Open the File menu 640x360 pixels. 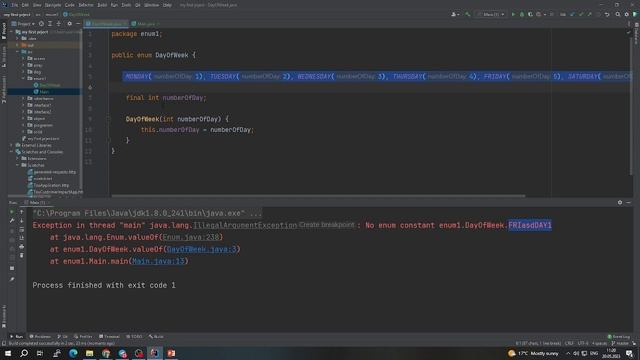(15, 5)
